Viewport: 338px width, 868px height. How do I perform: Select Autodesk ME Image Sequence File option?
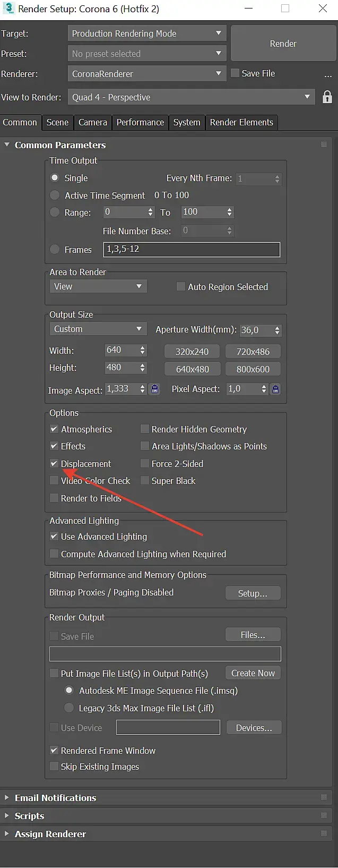[x=69, y=691]
